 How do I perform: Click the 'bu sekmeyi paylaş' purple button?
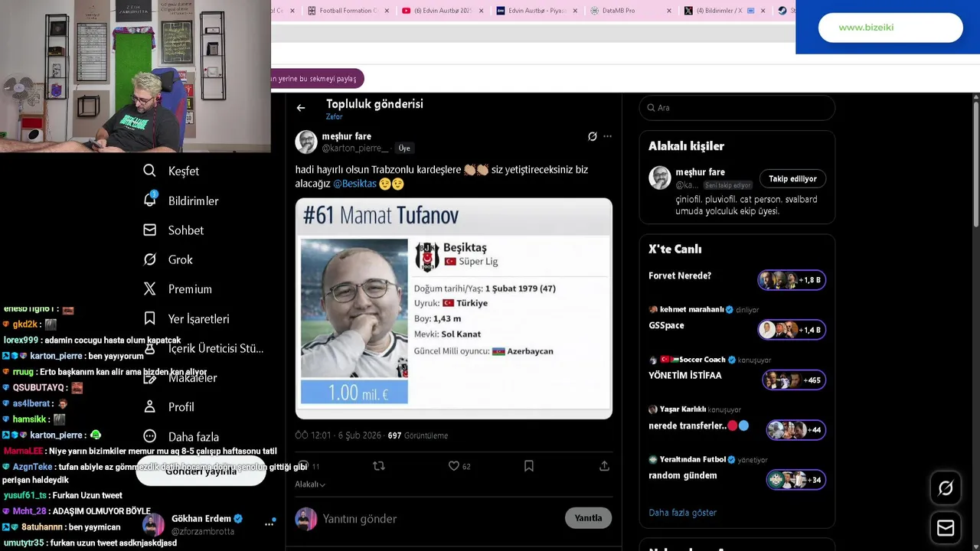coord(318,79)
